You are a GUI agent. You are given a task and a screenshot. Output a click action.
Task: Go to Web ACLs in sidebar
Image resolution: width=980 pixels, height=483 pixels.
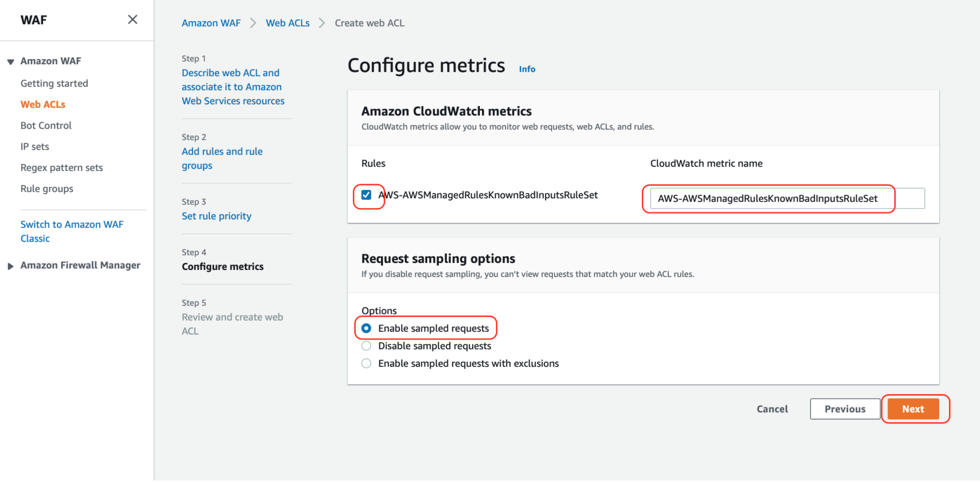pyautogui.click(x=43, y=104)
